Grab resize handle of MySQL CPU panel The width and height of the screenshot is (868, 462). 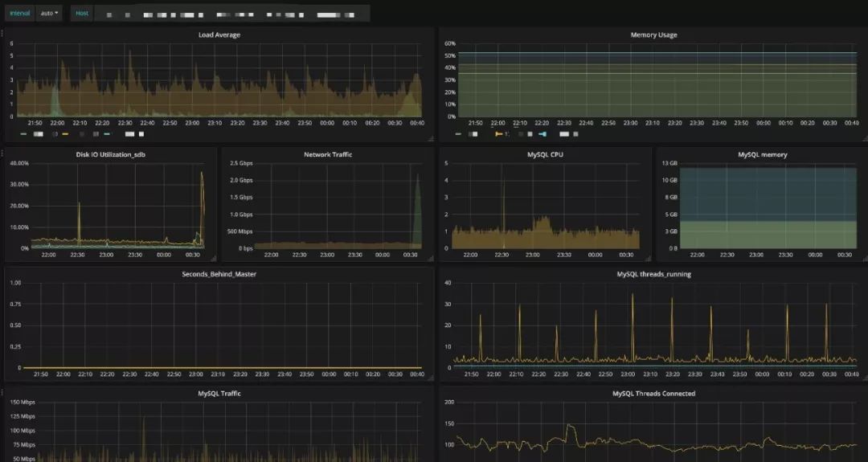[649, 259]
